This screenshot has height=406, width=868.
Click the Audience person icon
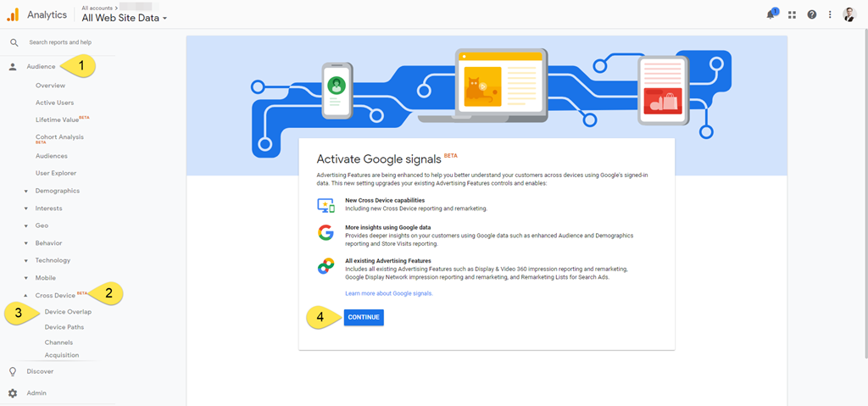pos(13,66)
